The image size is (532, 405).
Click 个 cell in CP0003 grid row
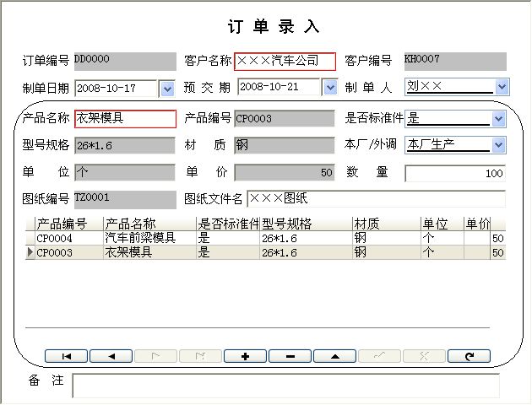point(442,252)
